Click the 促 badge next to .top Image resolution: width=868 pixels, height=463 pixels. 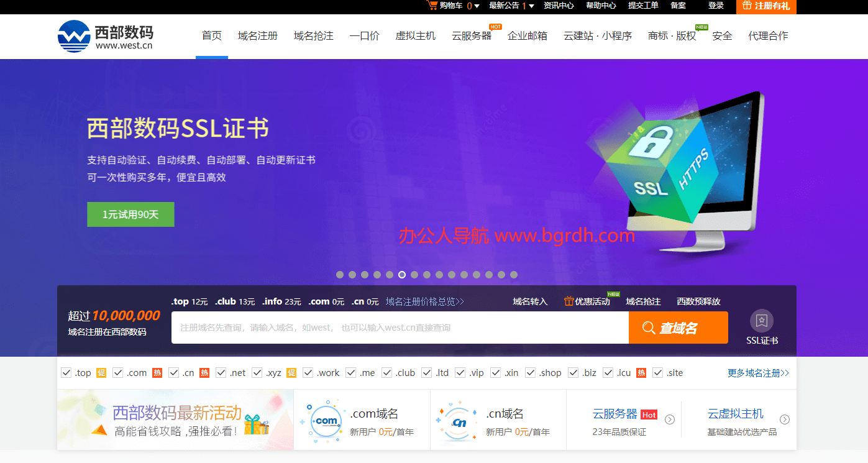point(101,373)
